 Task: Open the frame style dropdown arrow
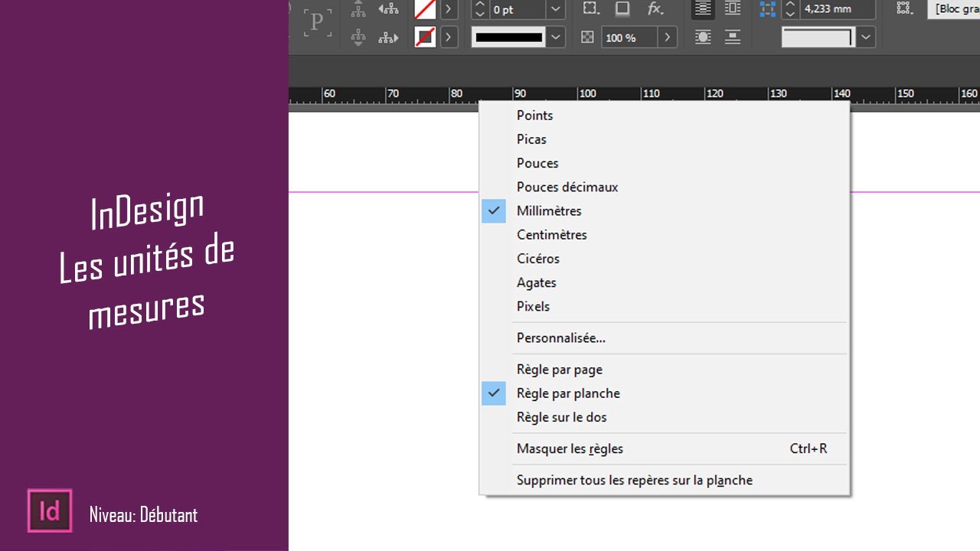click(x=866, y=37)
